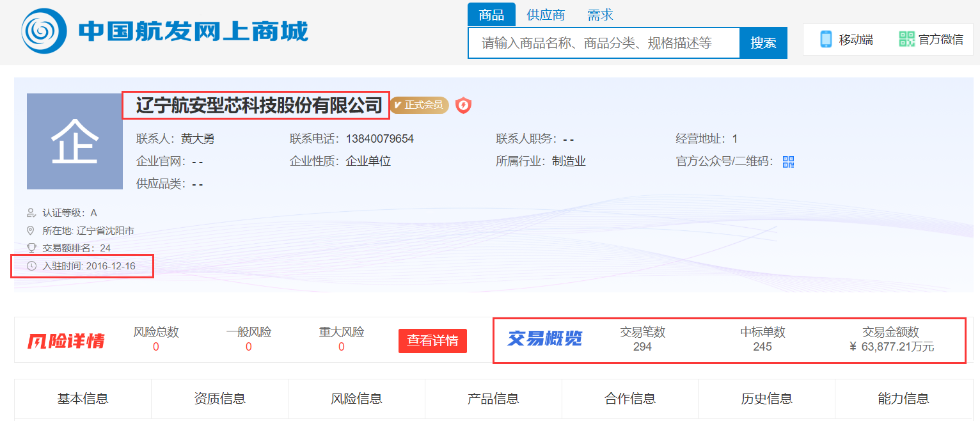Open the 官方微信 link
Screen dimensions: 980x421
(941, 40)
